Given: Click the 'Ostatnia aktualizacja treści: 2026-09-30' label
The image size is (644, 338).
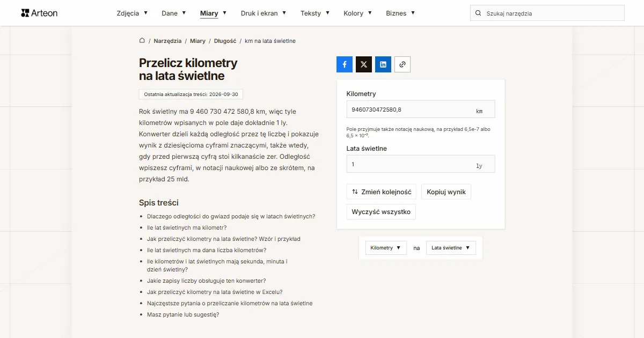Looking at the screenshot, I should pyautogui.click(x=191, y=94).
